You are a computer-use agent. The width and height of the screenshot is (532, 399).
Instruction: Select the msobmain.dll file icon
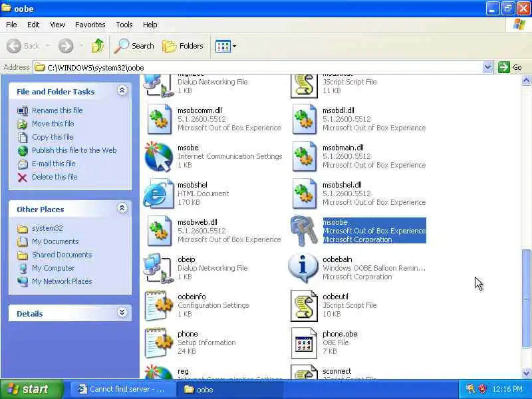click(x=305, y=156)
